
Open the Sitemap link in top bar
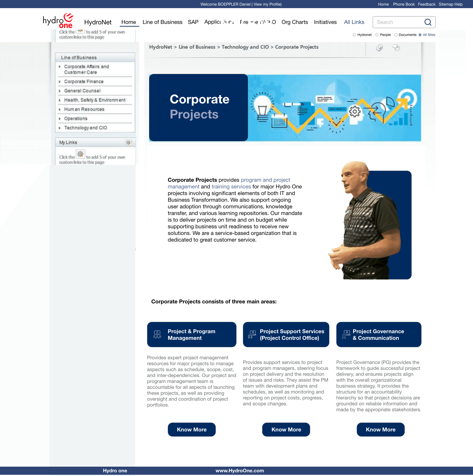(446, 4)
